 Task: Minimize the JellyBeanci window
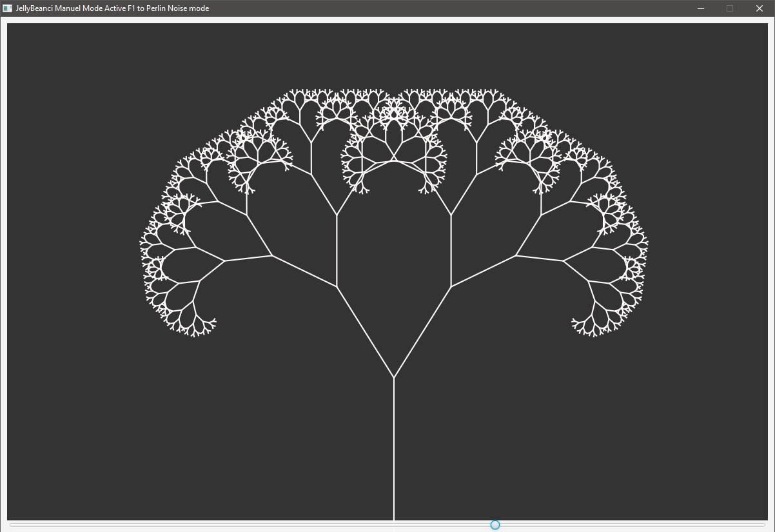700,8
